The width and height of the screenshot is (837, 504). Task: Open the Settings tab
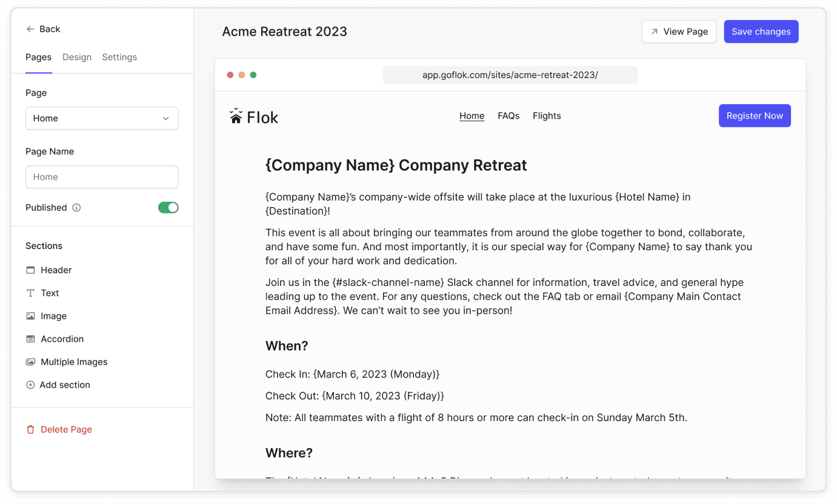[x=119, y=57]
